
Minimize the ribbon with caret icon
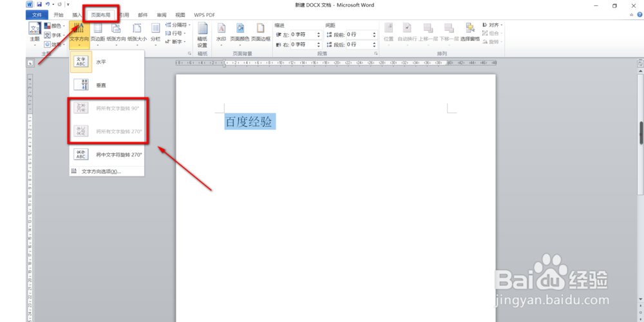(632, 15)
